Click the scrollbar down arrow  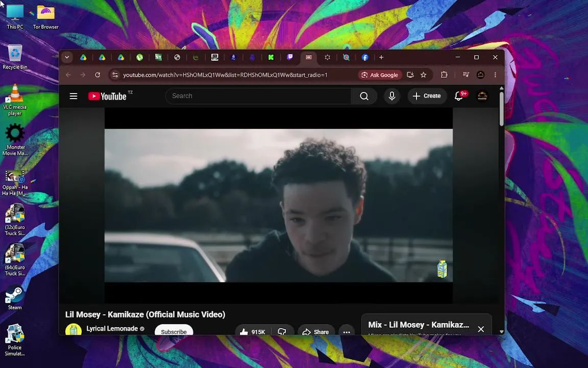(501, 332)
